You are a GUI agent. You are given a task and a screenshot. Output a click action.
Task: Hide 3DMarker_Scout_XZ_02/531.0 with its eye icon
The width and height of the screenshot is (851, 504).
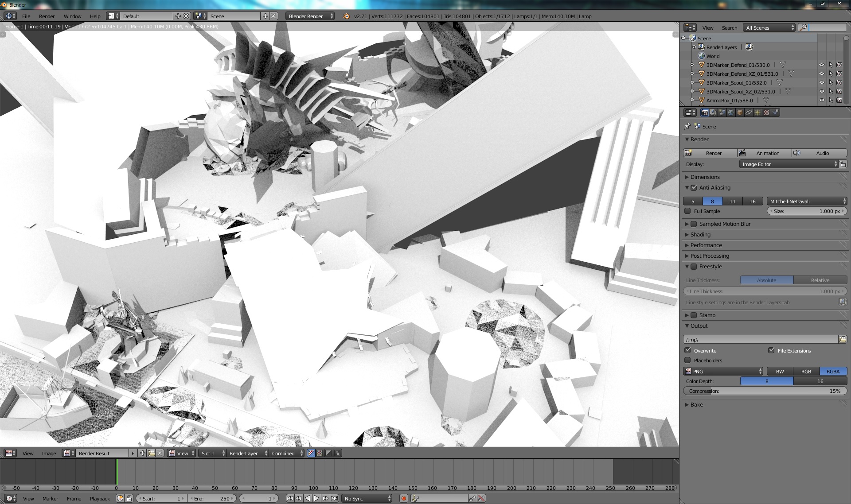pos(821,91)
